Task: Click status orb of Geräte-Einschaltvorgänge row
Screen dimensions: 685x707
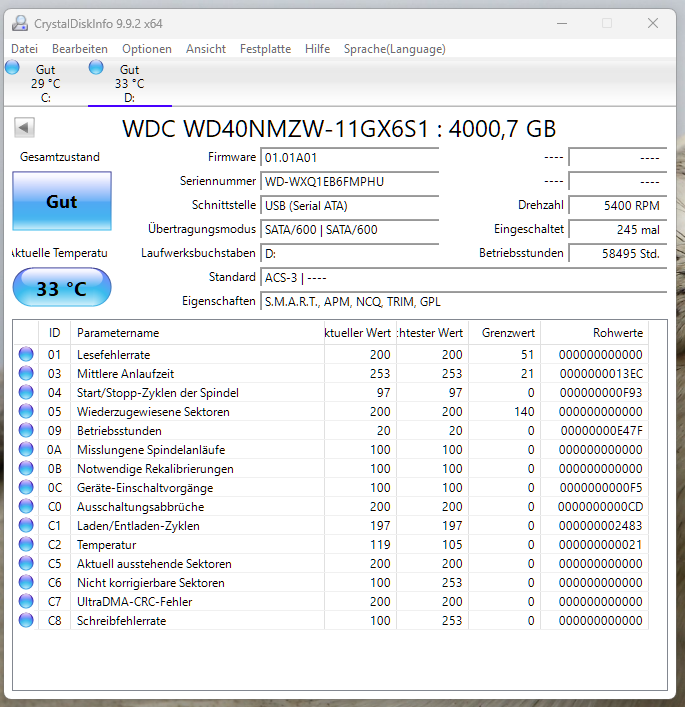Action: pyautogui.click(x=26, y=487)
